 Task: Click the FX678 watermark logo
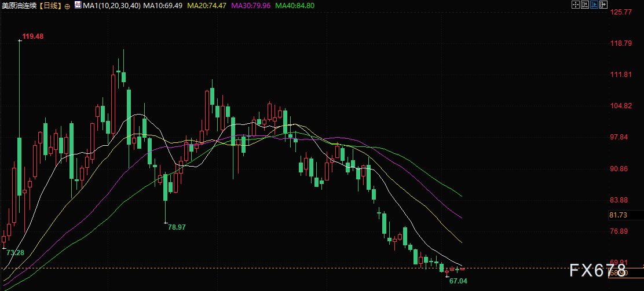coord(598,271)
